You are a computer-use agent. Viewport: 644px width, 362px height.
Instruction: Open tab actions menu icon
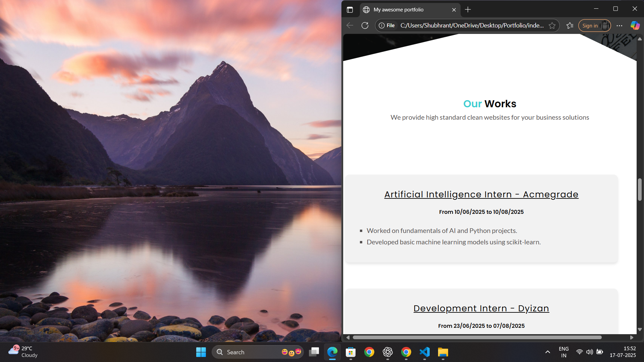(x=350, y=10)
